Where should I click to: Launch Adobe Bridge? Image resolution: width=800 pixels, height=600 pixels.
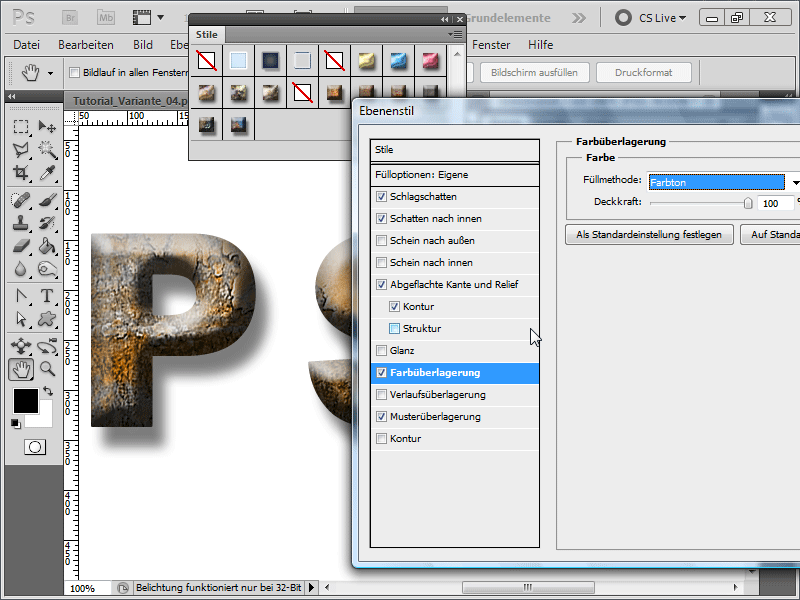pos(70,18)
